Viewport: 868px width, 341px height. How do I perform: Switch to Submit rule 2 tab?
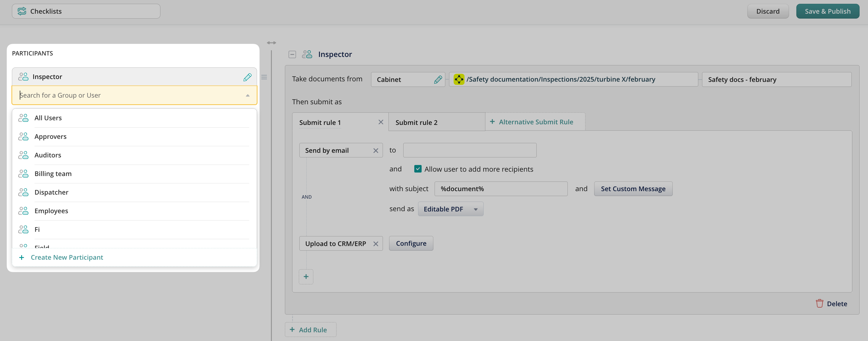pyautogui.click(x=417, y=123)
